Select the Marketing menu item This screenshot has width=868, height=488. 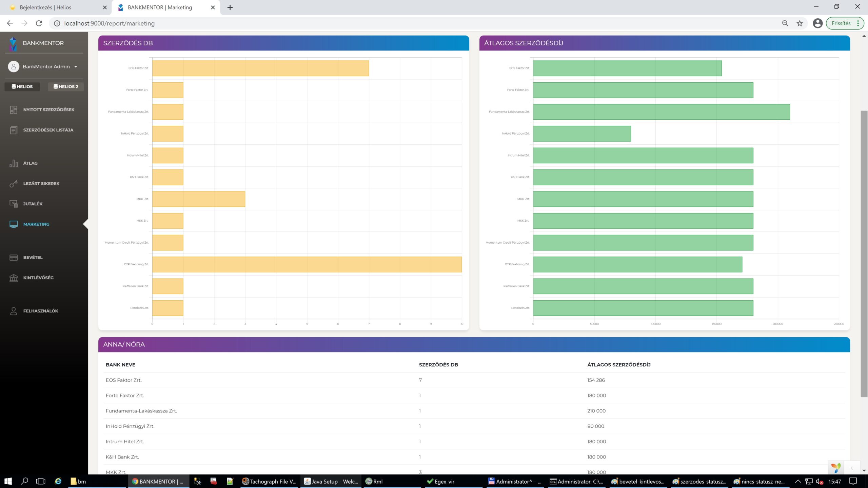point(36,224)
